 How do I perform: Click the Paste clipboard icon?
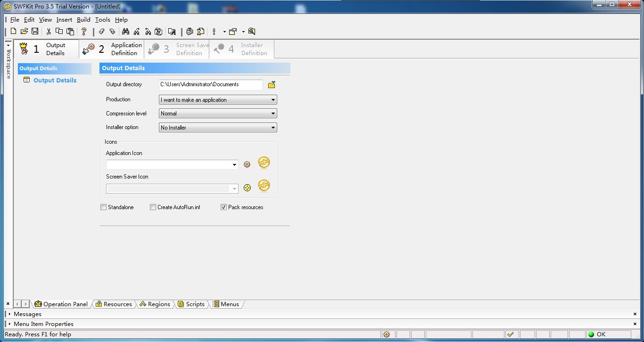pos(70,32)
